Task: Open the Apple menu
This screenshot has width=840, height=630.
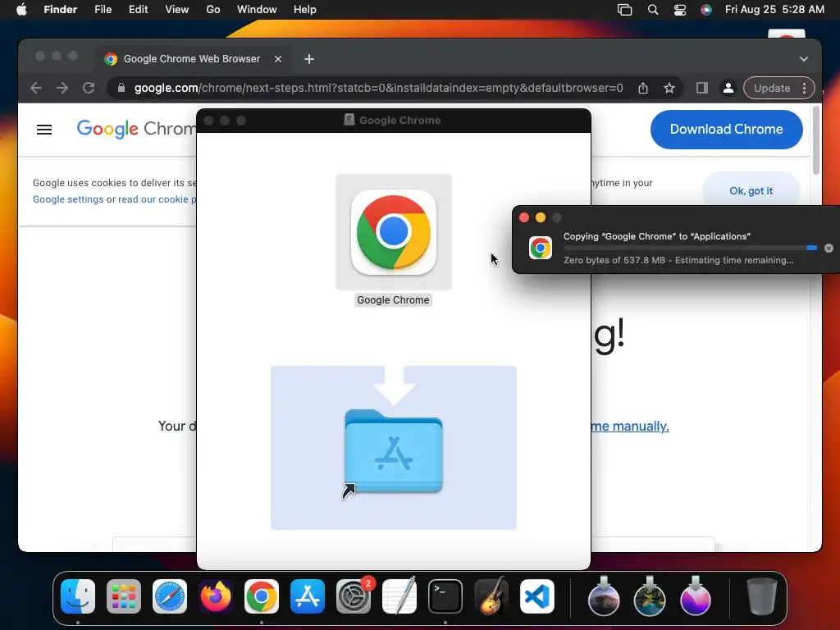Action: 21,10
